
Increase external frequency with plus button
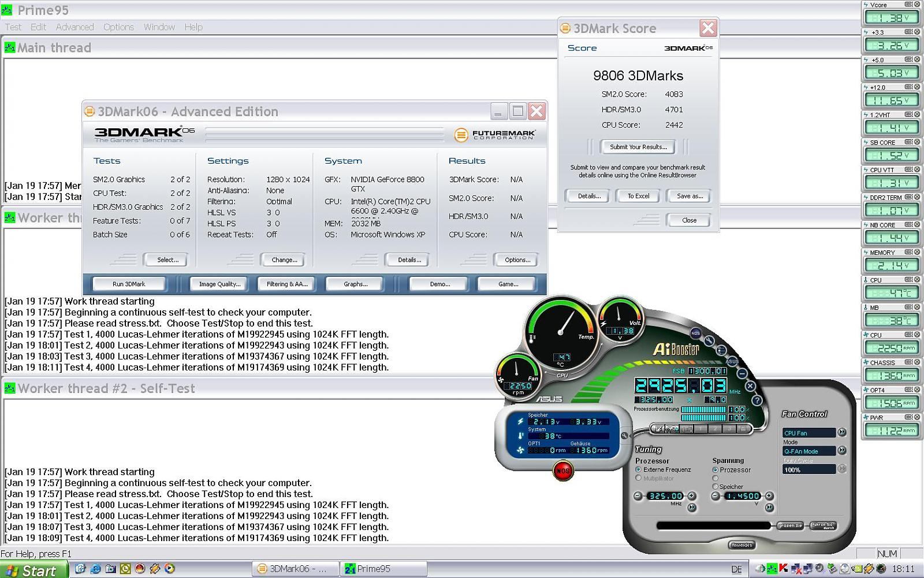[692, 496]
